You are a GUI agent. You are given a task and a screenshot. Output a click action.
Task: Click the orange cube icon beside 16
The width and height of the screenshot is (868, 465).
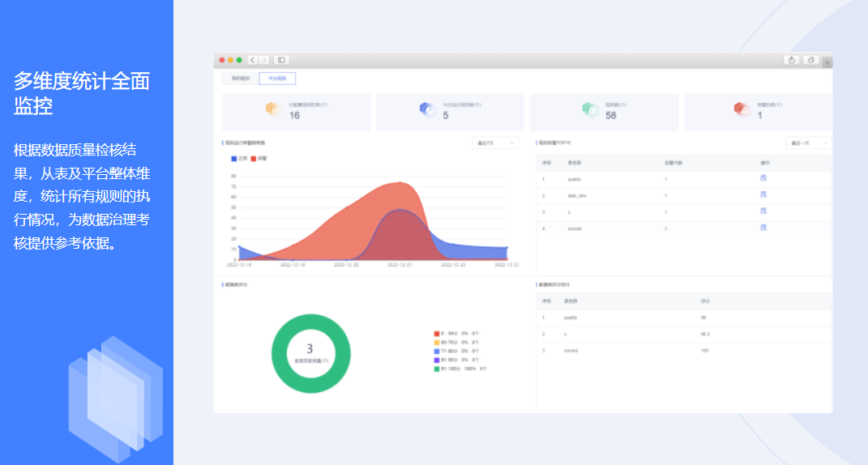[273, 109]
